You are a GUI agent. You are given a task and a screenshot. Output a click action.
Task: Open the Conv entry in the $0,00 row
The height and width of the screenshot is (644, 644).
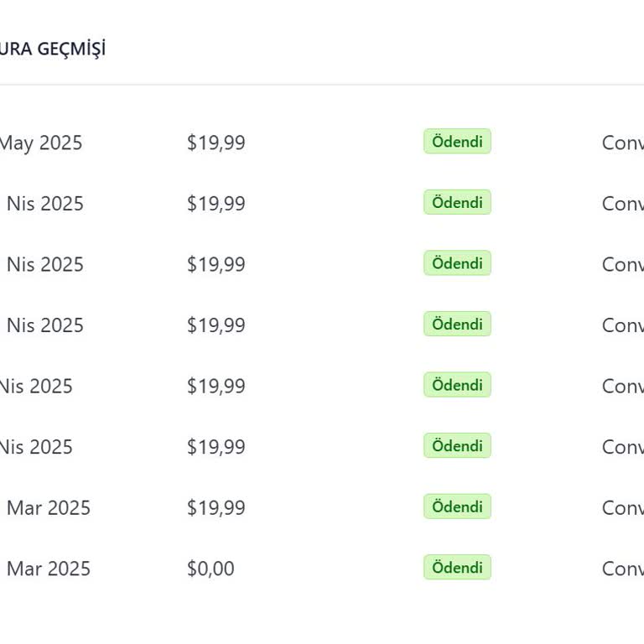[622, 569]
